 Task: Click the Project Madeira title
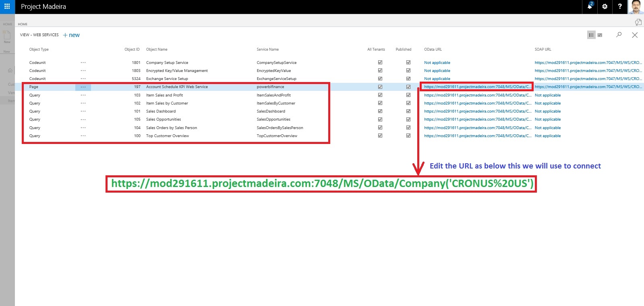coord(43,6)
